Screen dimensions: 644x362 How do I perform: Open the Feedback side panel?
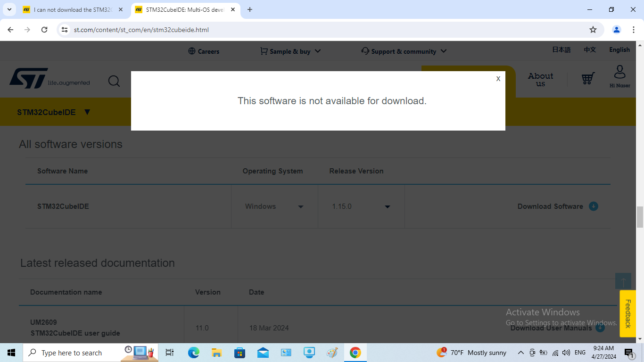[628, 314]
